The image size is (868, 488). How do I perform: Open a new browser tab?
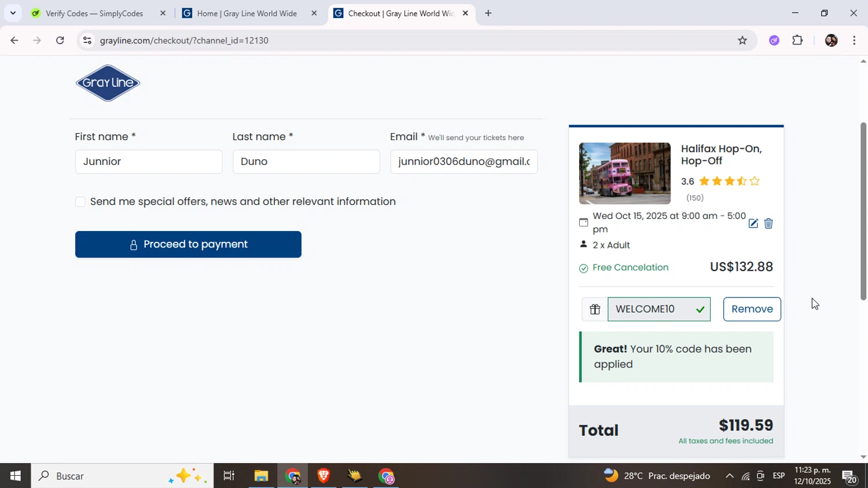click(x=488, y=13)
